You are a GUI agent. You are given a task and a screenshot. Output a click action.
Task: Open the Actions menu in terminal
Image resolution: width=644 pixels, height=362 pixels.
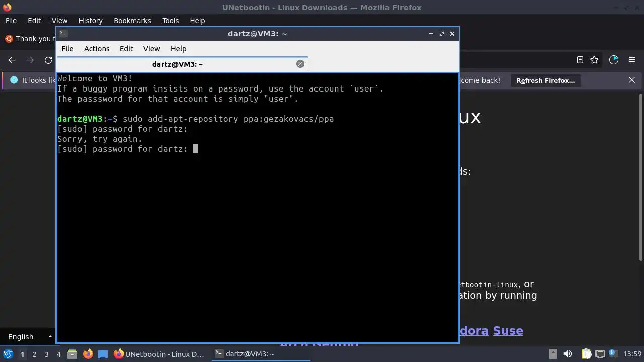click(97, 49)
